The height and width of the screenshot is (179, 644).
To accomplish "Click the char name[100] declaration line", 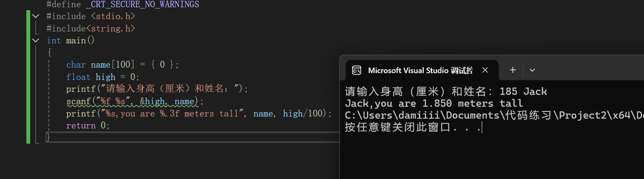I will pyautogui.click(x=123, y=65).
